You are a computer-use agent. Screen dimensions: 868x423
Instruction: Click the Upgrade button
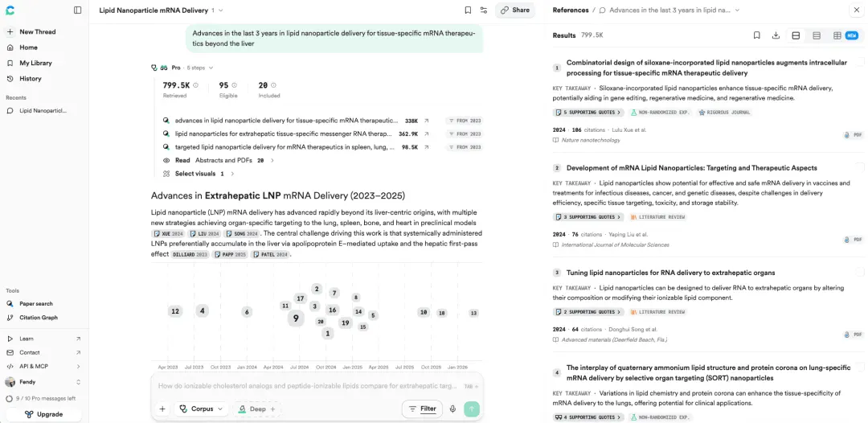click(43, 414)
